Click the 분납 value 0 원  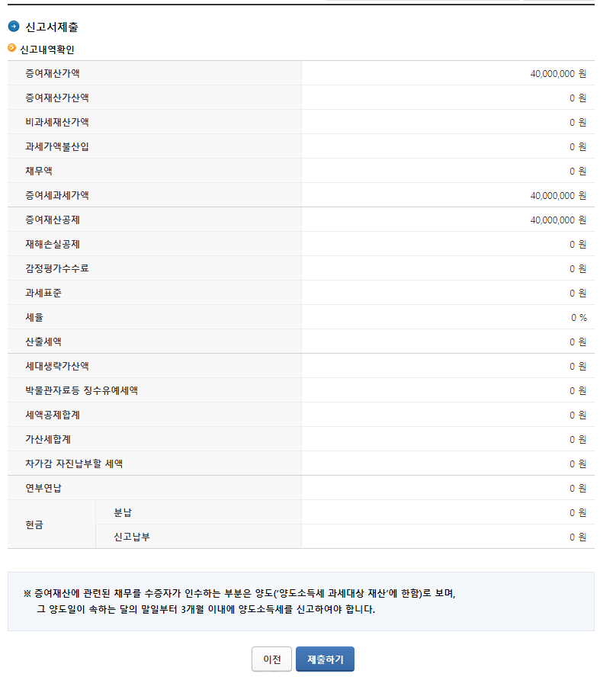pyautogui.click(x=578, y=512)
